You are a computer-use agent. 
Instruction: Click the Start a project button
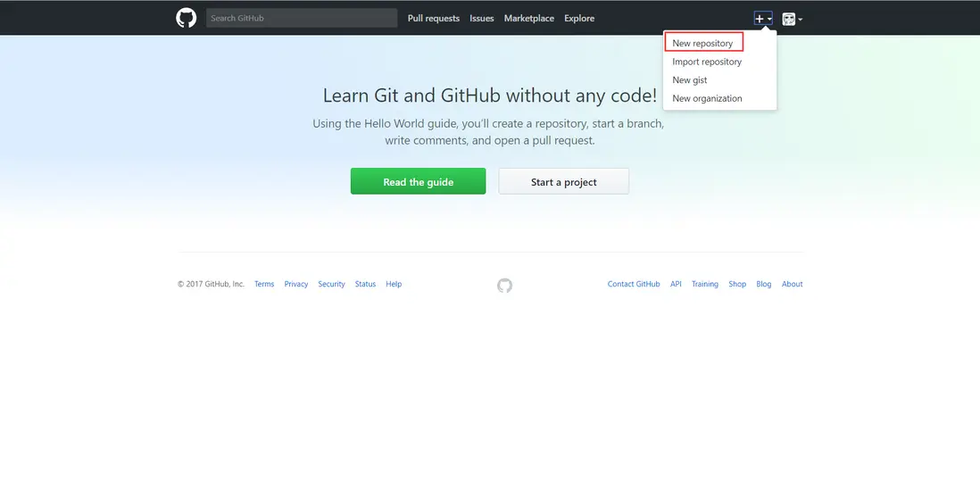point(564,181)
